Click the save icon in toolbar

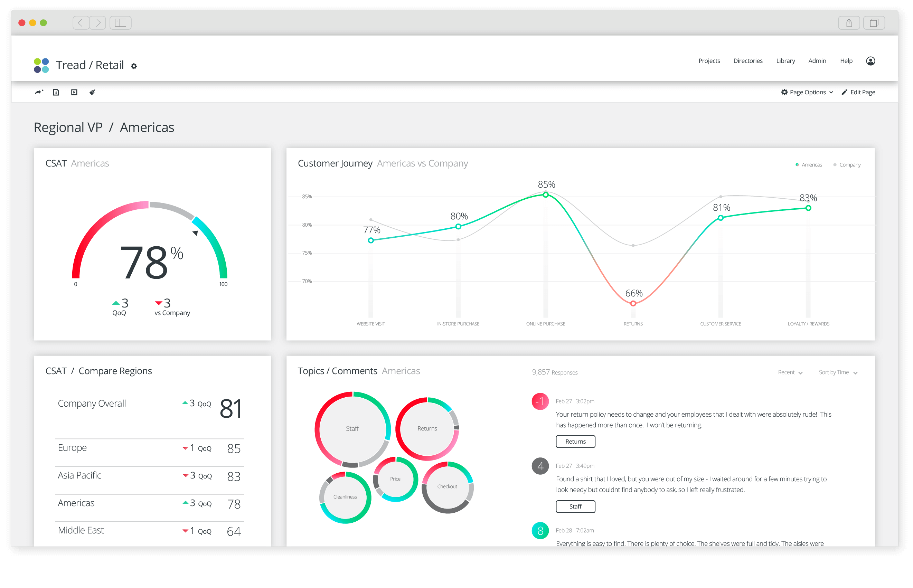click(57, 93)
